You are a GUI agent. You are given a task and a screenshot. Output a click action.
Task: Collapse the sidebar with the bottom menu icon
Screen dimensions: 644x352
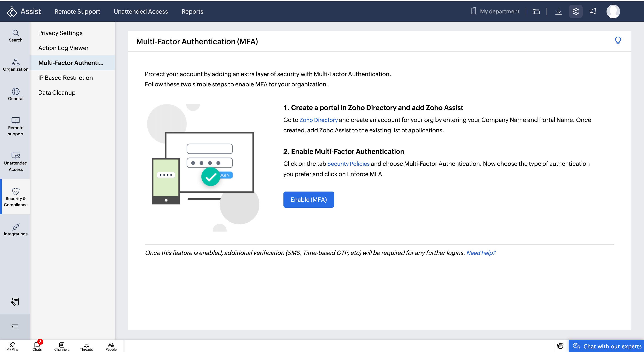15,326
